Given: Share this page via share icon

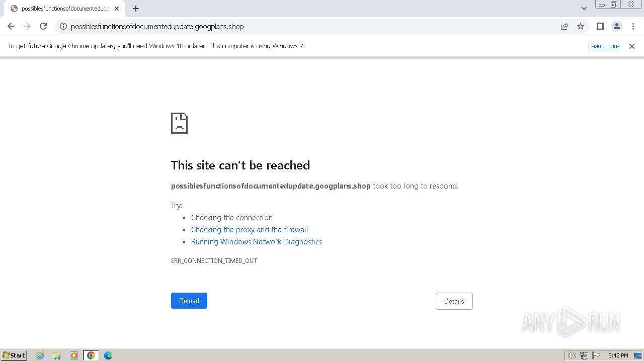Looking at the screenshot, I should pos(565,26).
